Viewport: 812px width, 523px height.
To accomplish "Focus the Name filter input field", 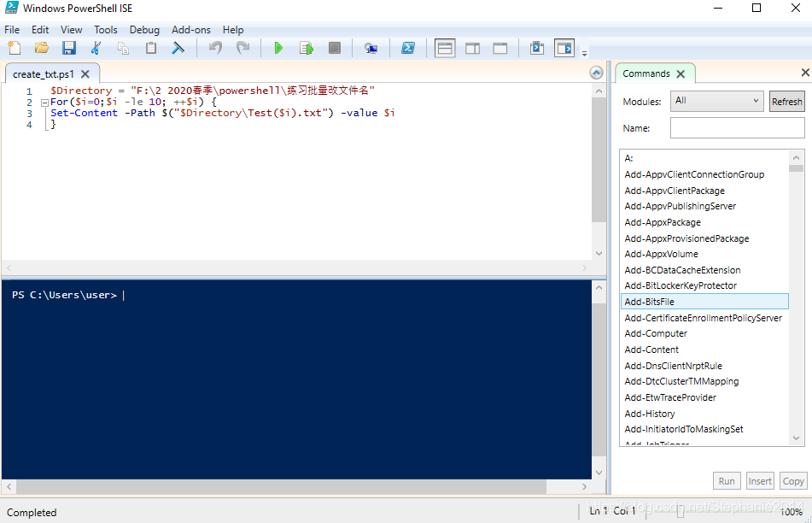I will tap(738, 128).
